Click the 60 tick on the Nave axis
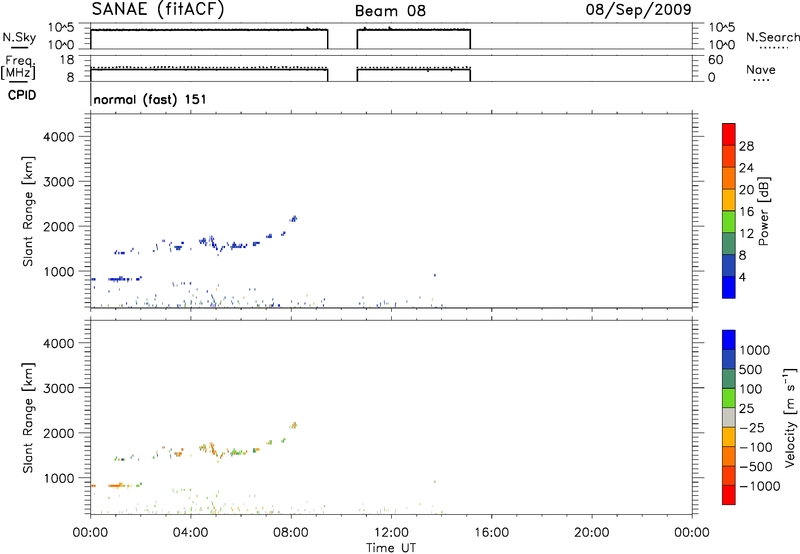 click(x=715, y=60)
